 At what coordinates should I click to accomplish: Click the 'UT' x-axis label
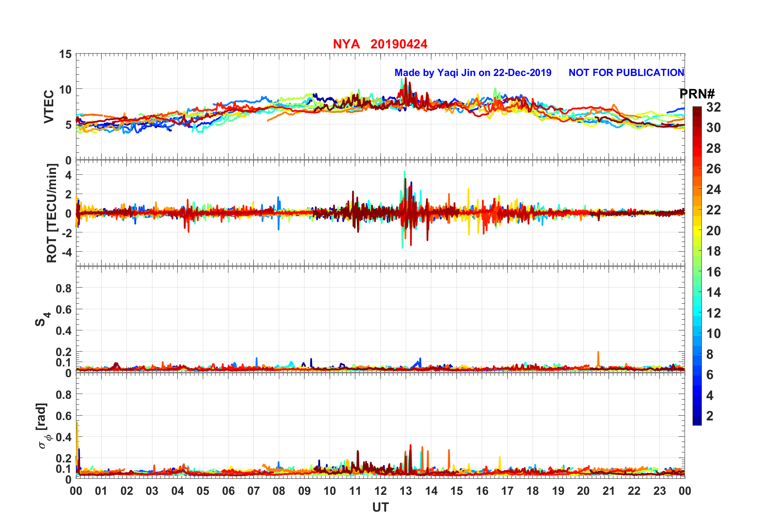point(380,508)
